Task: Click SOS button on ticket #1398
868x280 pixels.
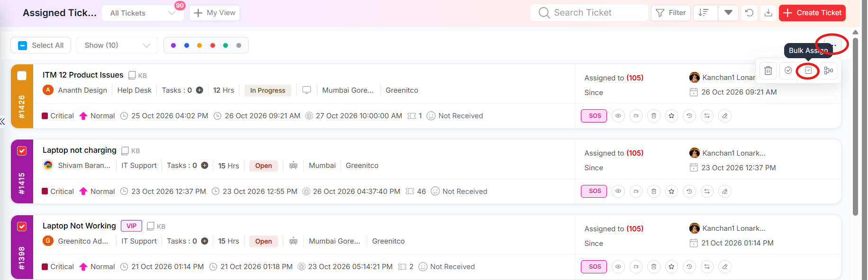Action: (594, 267)
